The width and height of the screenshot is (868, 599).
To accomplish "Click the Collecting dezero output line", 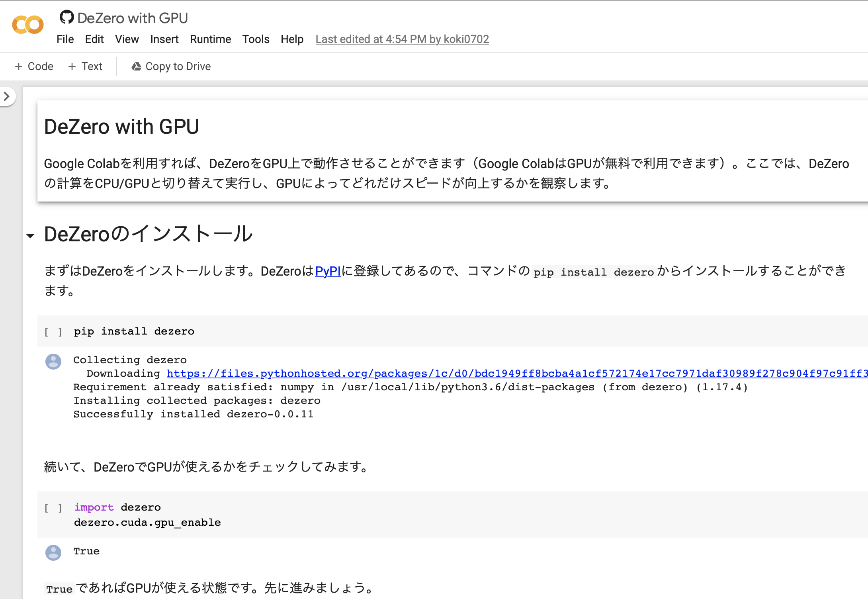I will point(130,360).
